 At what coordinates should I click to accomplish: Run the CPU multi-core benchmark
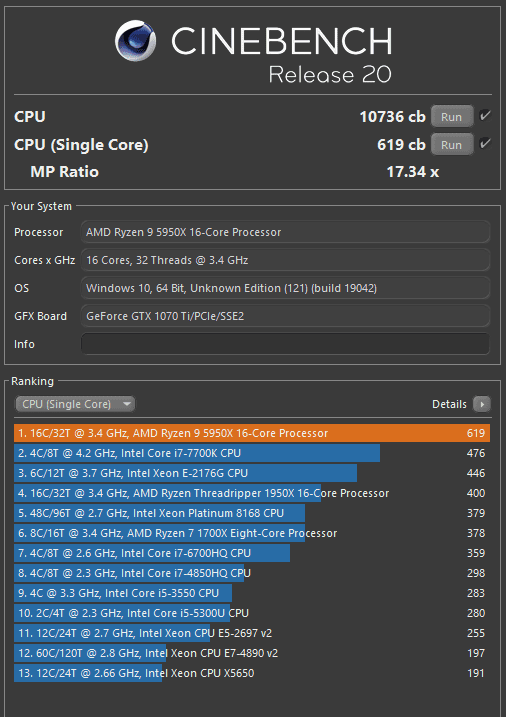[x=452, y=117]
